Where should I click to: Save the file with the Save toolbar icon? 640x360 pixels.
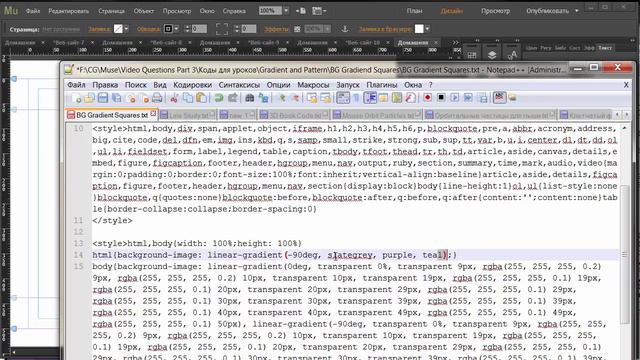click(x=103, y=98)
